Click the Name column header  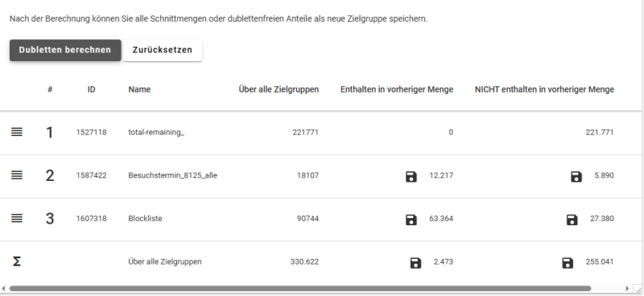(139, 89)
